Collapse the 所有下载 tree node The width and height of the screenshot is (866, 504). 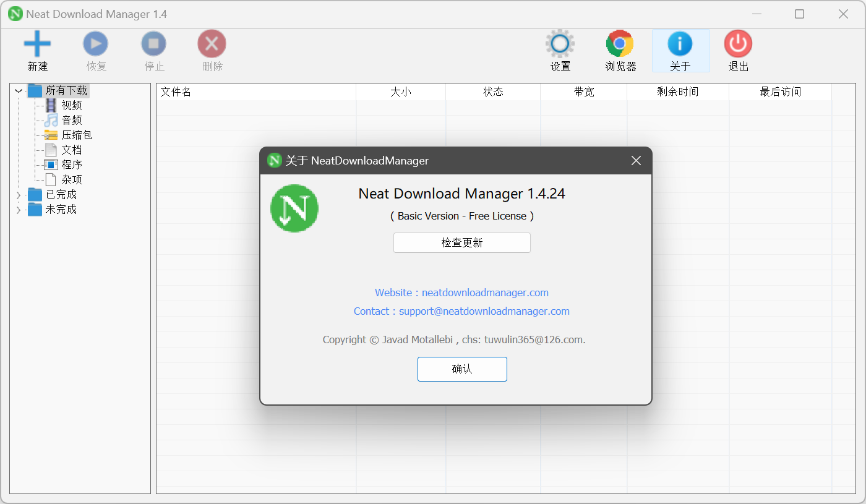(18, 90)
